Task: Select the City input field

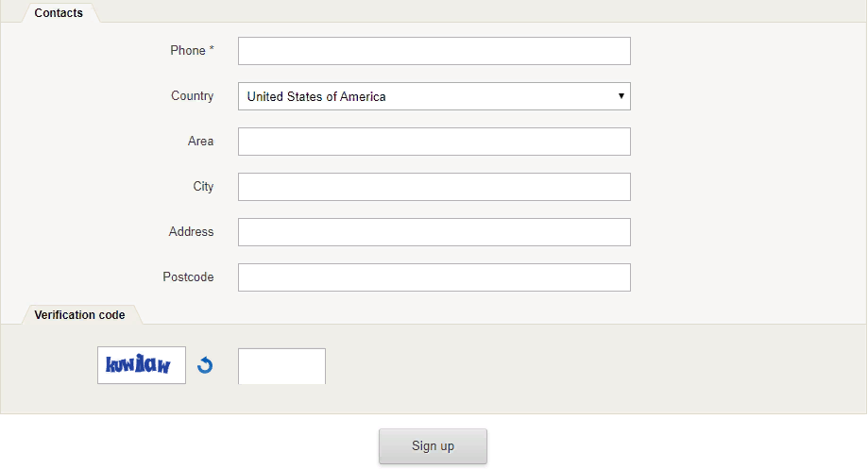Action: [434, 187]
